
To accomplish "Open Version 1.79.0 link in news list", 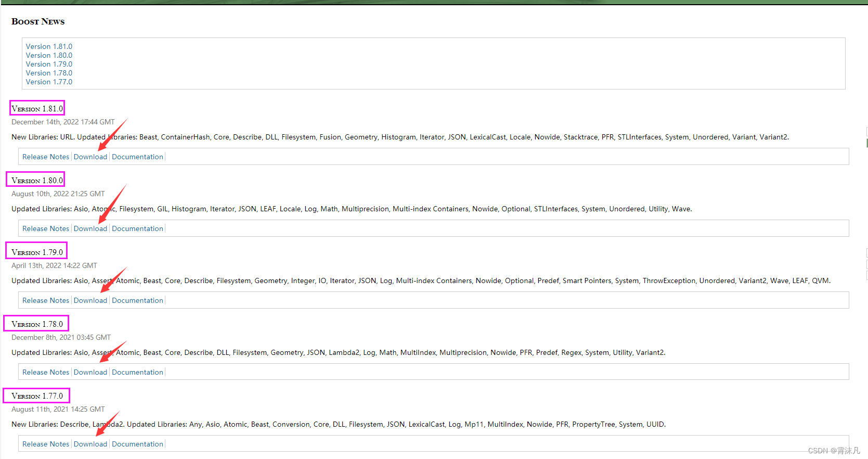I will tap(49, 64).
